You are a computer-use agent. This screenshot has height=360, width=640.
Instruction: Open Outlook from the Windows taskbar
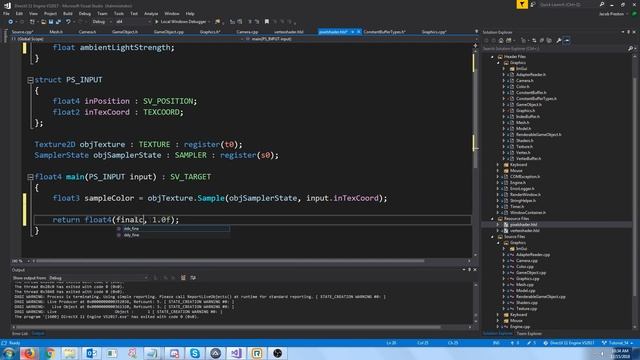click(x=91, y=353)
